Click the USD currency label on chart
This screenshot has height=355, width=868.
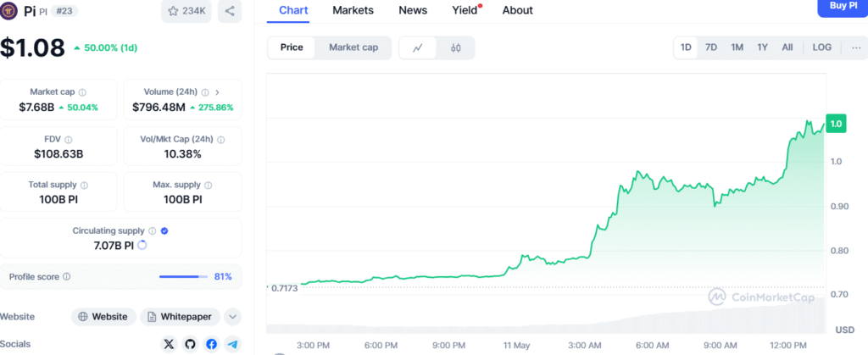[x=845, y=330]
